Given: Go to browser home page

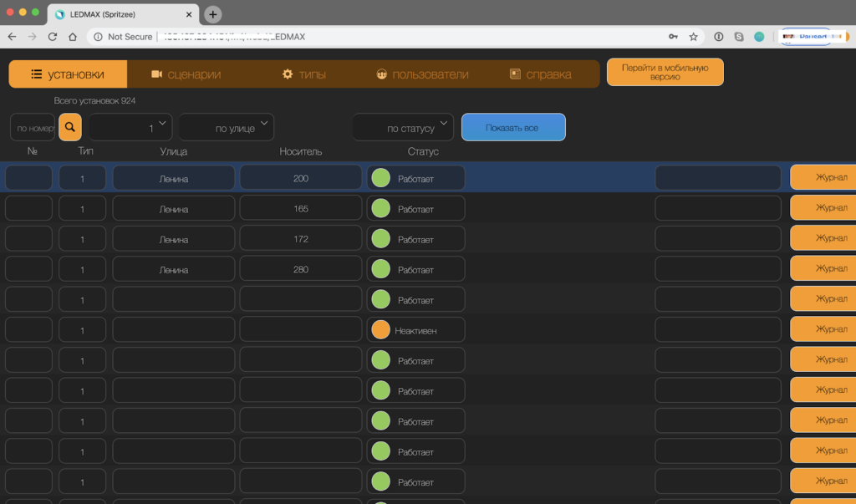Looking at the screenshot, I should 73,37.
